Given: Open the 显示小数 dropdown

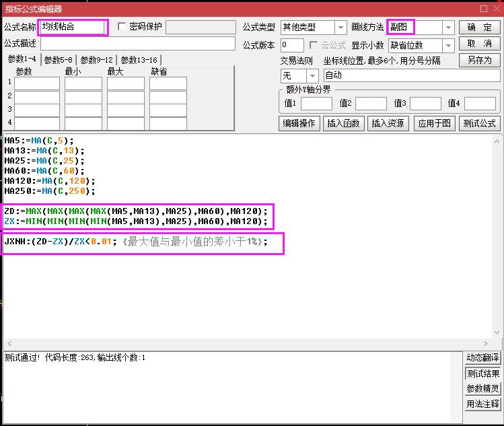Looking at the screenshot, I should pyautogui.click(x=448, y=46).
